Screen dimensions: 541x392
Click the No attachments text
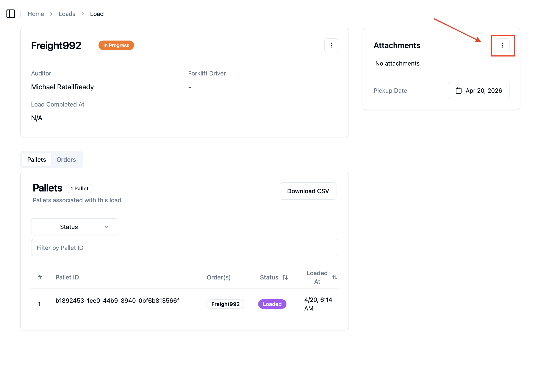[x=397, y=63]
